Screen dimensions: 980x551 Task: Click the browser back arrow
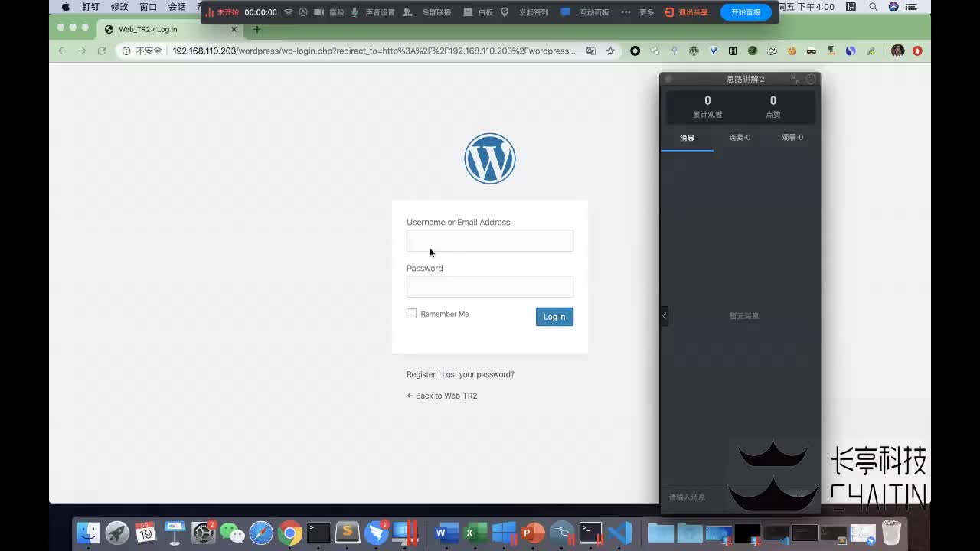click(x=63, y=51)
